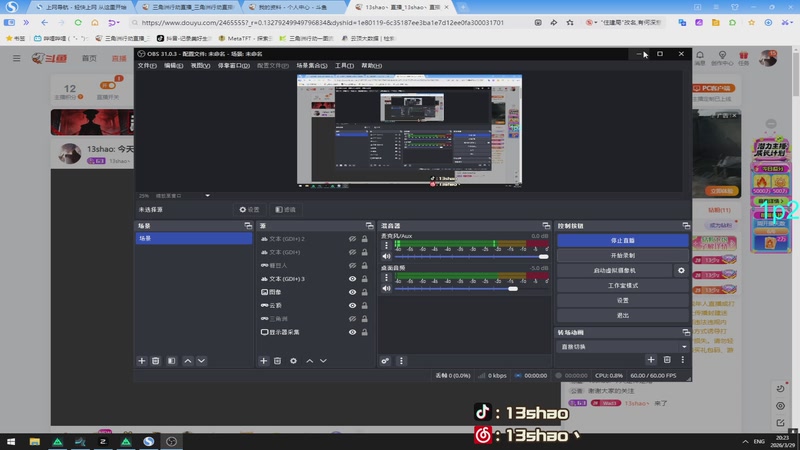
Task: Open source 滤镜 filters button below preview
Action: [x=286, y=210]
